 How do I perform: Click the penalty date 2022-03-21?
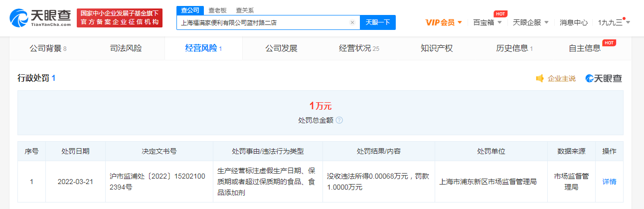pos(75,182)
